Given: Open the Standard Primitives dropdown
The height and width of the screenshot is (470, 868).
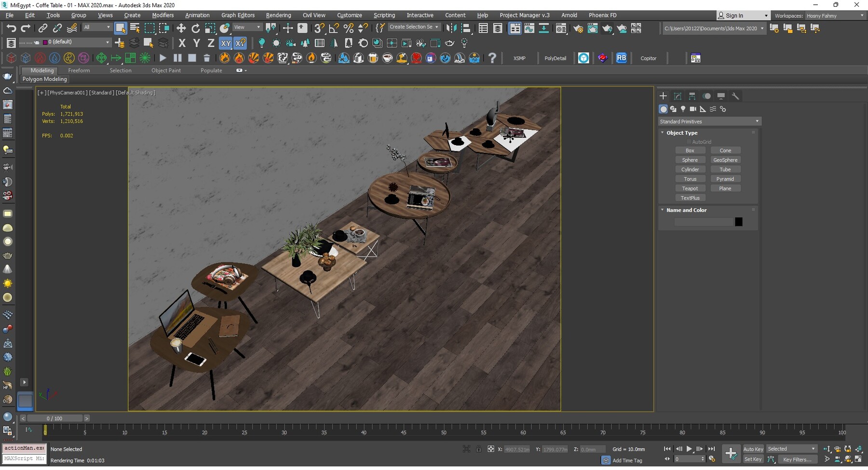Looking at the screenshot, I should (709, 121).
